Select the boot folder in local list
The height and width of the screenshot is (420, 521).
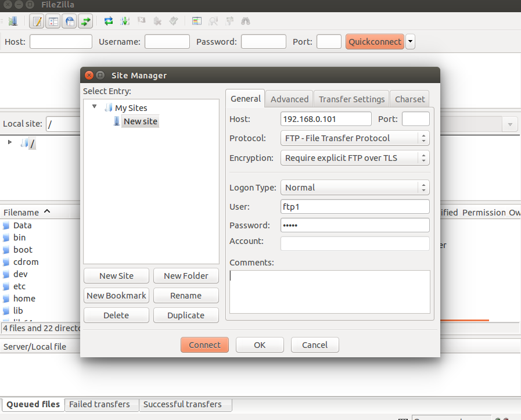(23, 250)
